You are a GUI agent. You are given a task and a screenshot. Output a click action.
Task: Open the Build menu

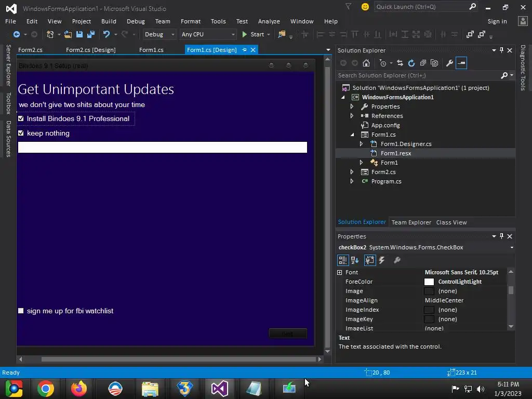109,21
